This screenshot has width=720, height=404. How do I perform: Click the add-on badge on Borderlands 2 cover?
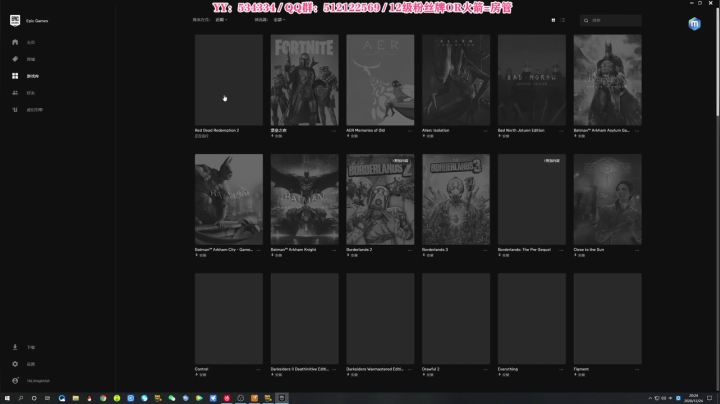[x=401, y=161]
